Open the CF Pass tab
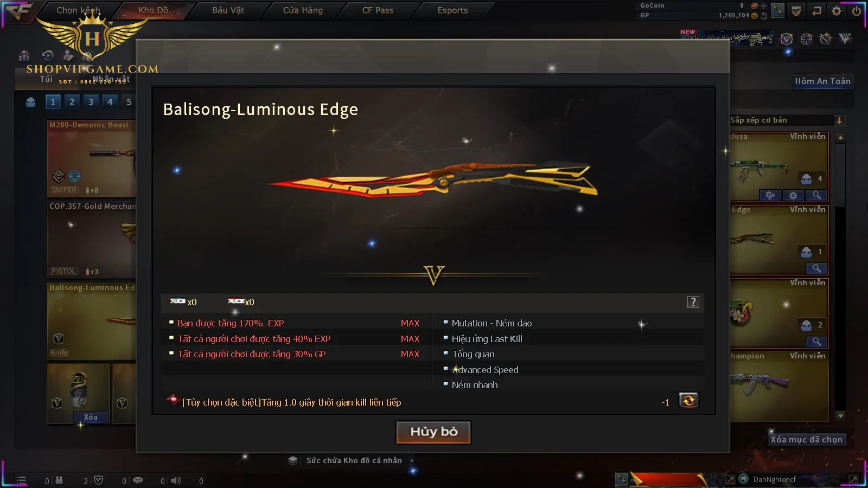Viewport: 868px width, 488px height. click(378, 10)
